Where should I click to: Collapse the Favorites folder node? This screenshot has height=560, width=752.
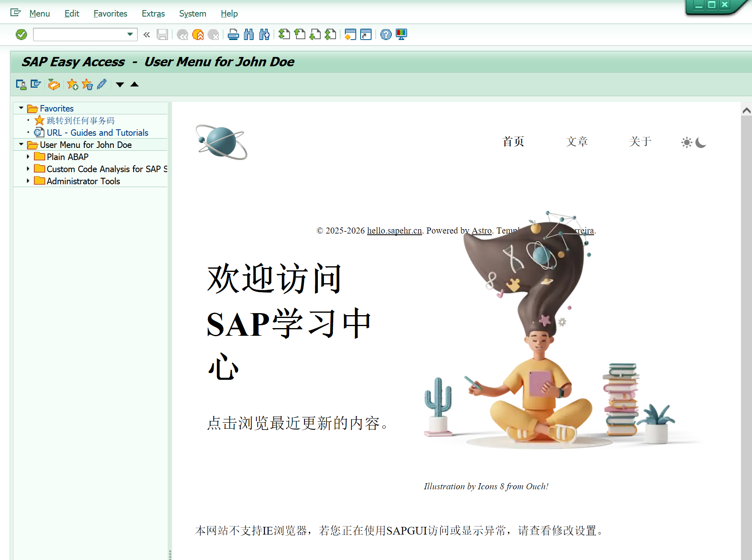click(21, 108)
